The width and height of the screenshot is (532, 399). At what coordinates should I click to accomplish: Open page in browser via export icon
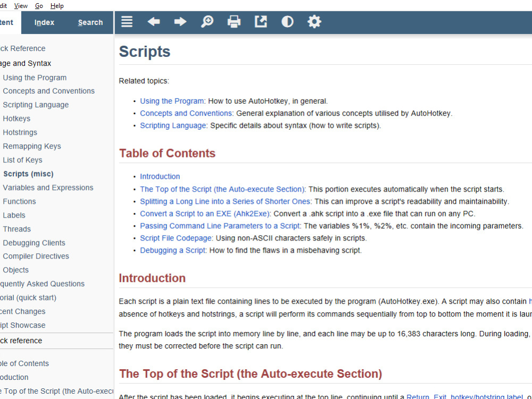(261, 22)
